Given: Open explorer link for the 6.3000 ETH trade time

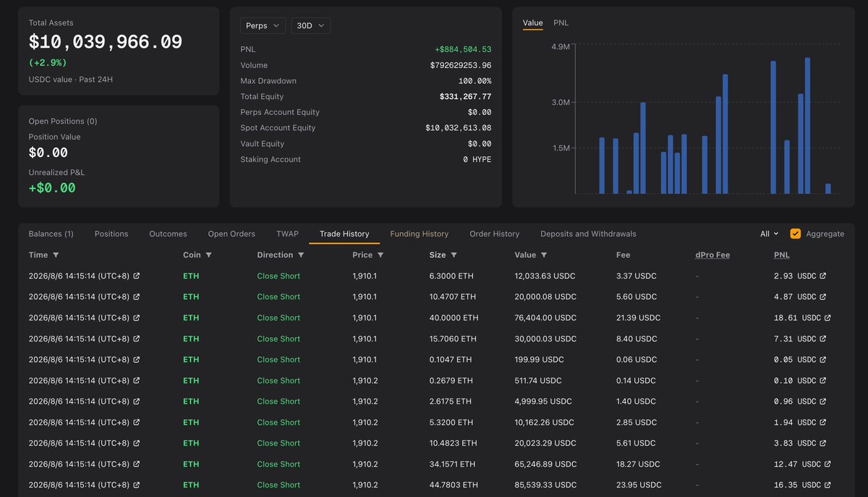Looking at the screenshot, I should (x=137, y=276).
